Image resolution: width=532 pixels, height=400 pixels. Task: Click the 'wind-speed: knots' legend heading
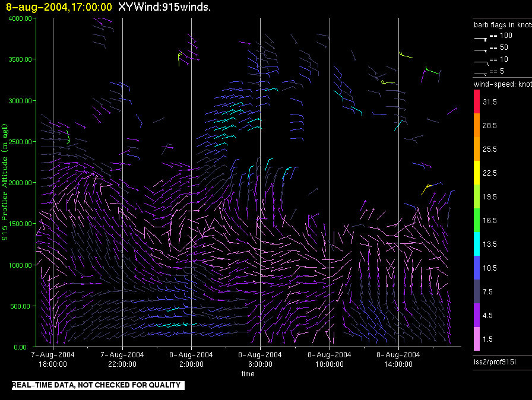[x=503, y=84]
